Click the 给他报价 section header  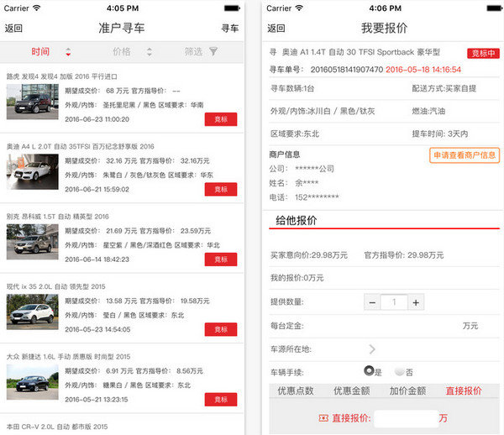point(296,220)
